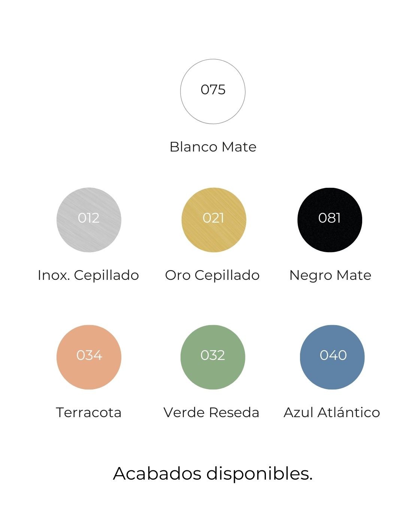Click the Blanco Mate label

point(213,147)
